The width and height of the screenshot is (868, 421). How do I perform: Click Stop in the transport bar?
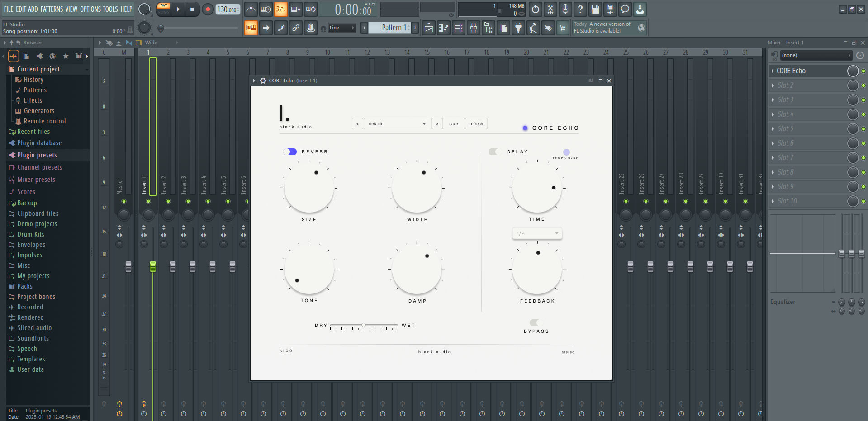pyautogui.click(x=192, y=9)
